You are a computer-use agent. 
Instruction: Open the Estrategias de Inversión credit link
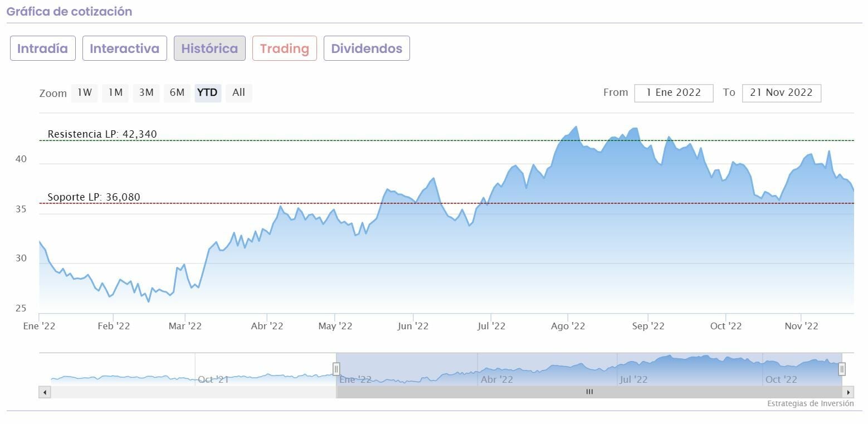[x=810, y=403]
